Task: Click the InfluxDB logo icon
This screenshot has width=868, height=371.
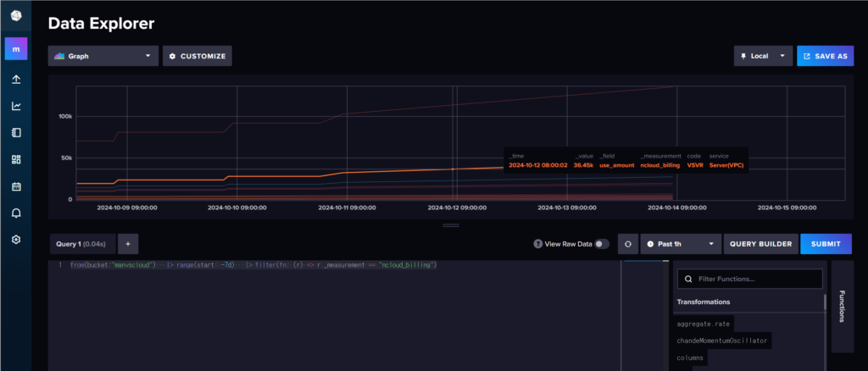Action: pos(16,16)
